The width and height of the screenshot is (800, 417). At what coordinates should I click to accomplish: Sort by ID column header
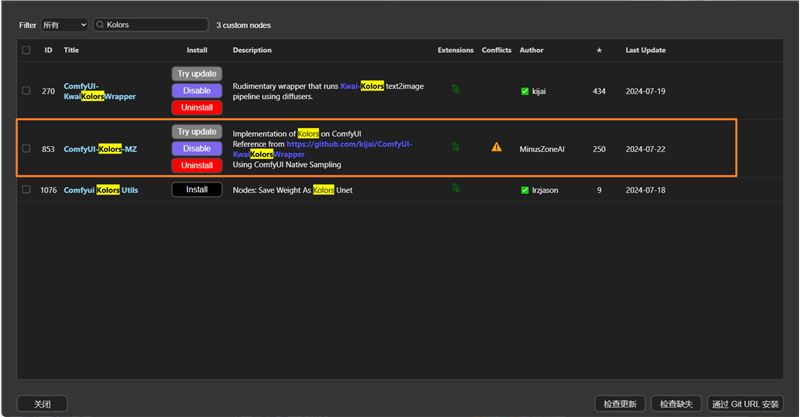click(x=48, y=50)
